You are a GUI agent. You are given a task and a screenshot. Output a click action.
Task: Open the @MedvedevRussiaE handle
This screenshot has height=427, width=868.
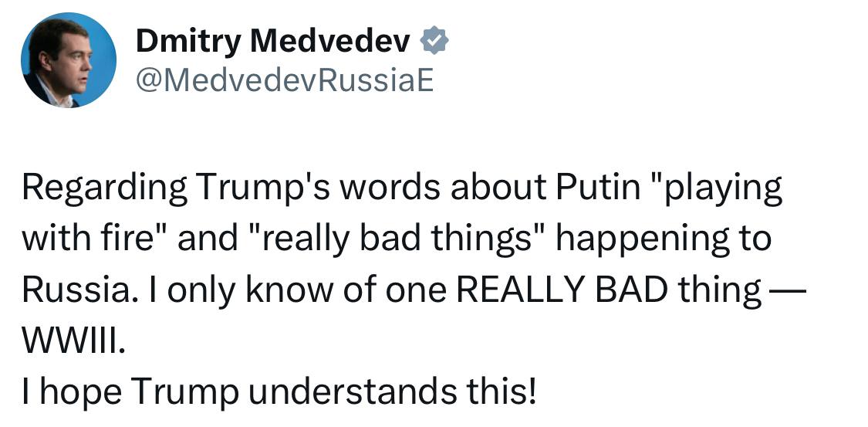click(285, 80)
